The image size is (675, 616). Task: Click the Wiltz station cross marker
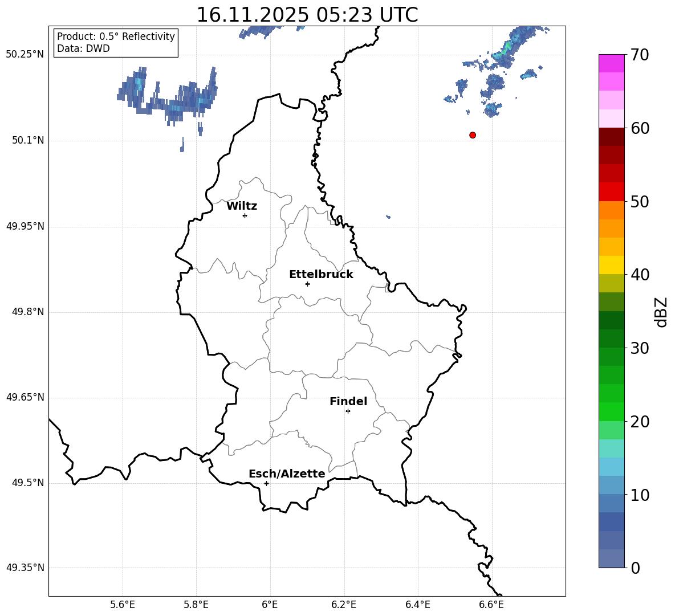coord(245,215)
